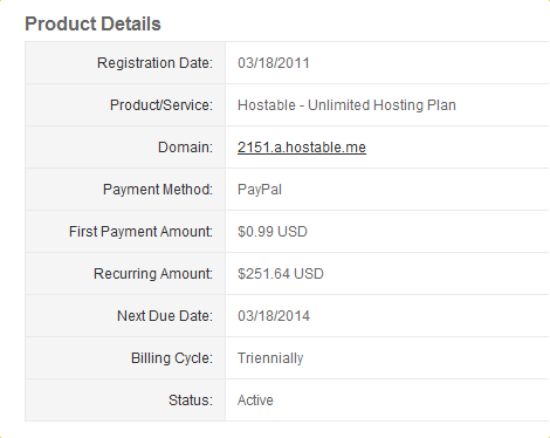Select the 03/18/2014 due date value
The height and width of the screenshot is (438, 550).
[x=274, y=316]
